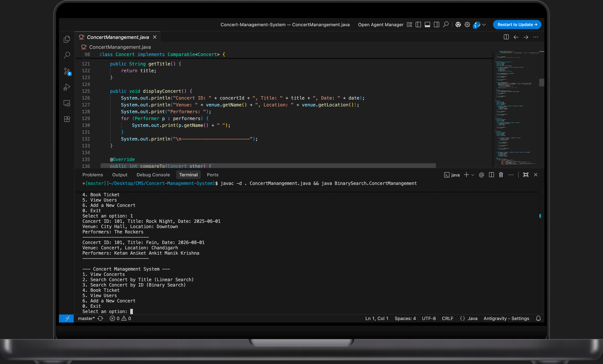Viewport: 603px width, 364px height.
Task: Open the Search view in activity bar
Action: point(67,55)
